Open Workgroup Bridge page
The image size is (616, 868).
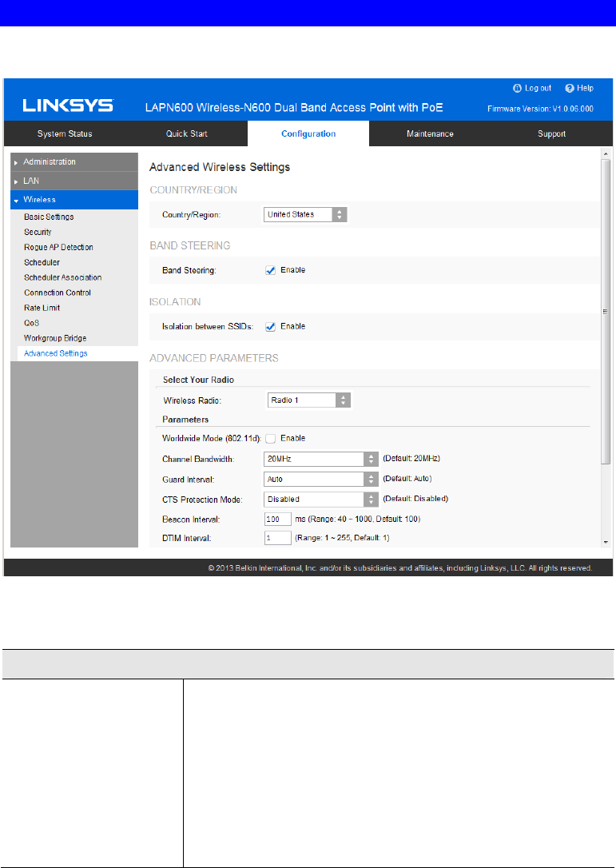tap(55, 338)
